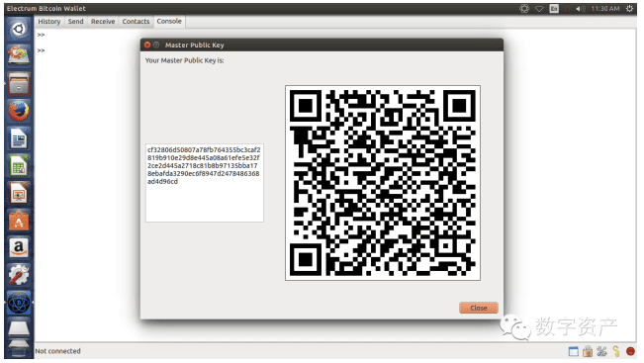Open the En keyboard layout indicator
644x363 pixels.
pyautogui.click(x=554, y=9)
